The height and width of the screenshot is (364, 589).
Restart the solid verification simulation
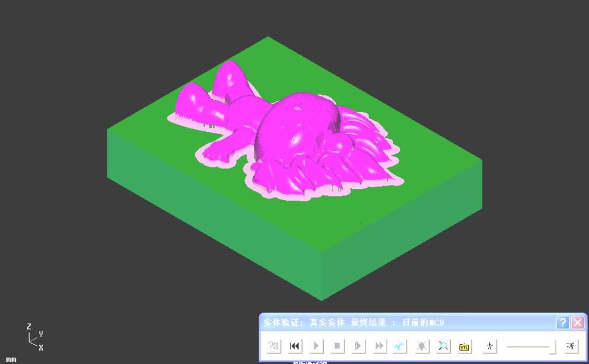click(295, 346)
